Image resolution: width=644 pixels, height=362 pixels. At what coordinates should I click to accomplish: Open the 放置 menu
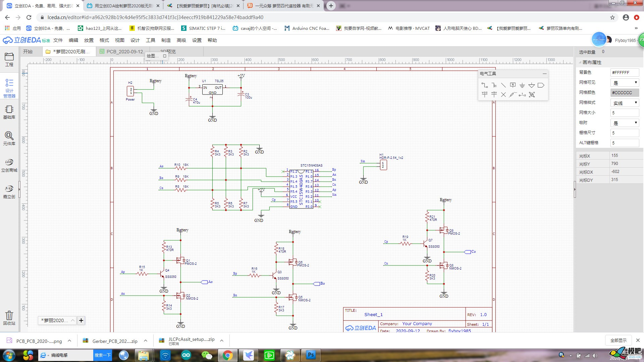point(89,40)
